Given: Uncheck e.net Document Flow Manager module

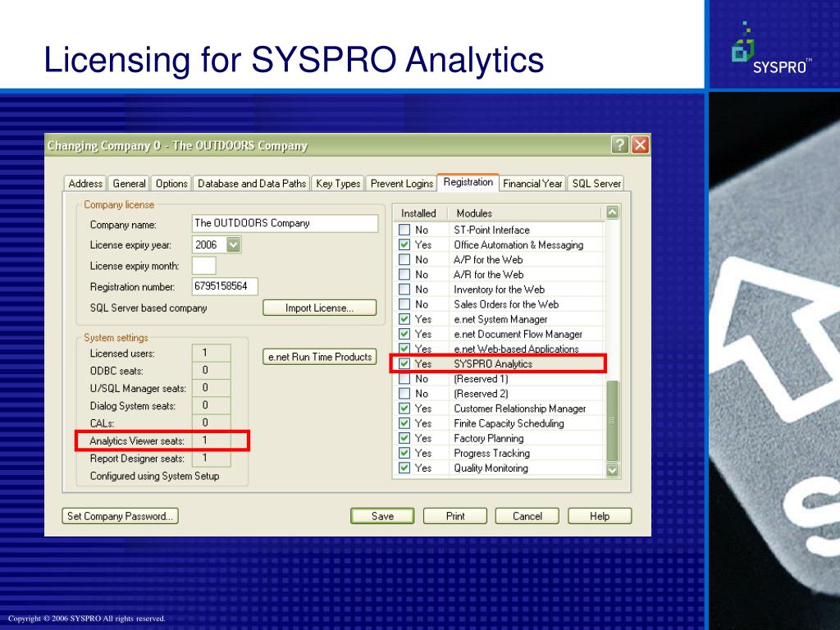Looking at the screenshot, I should (404, 335).
